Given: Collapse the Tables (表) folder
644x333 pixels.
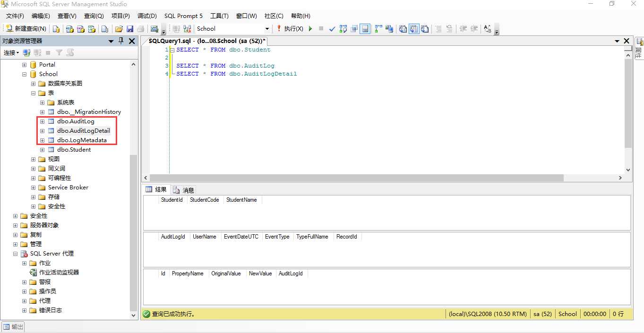Looking at the screenshot, I should [33, 93].
